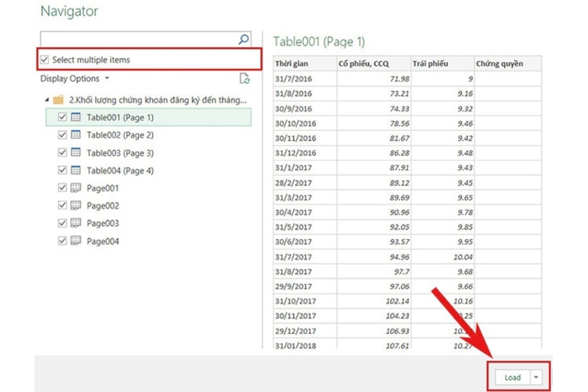Uncheck Page003 checkbox
This screenshot has width=588, height=392.
[x=62, y=223]
